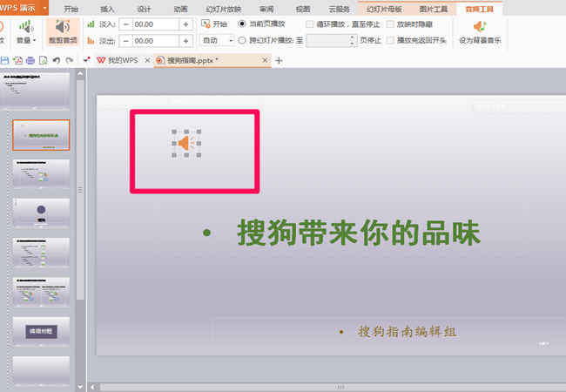Enable 循环播放，直至停止 checkbox
This screenshot has height=392, width=566.
coord(309,24)
